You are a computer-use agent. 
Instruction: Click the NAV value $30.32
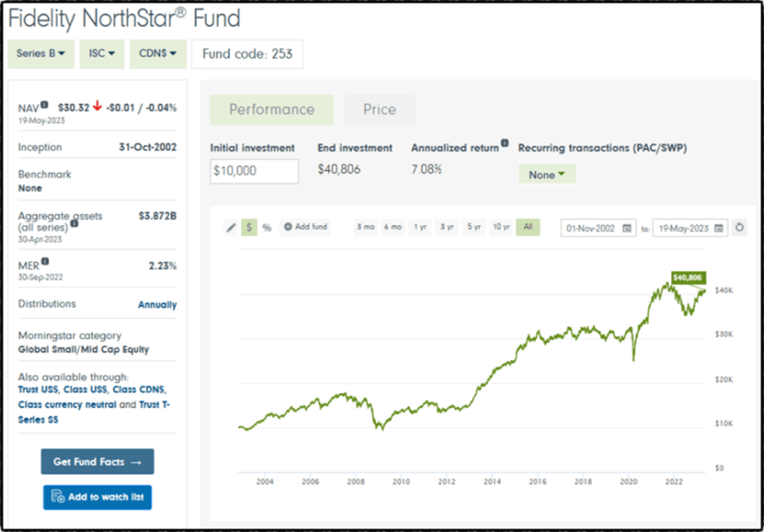[74, 107]
